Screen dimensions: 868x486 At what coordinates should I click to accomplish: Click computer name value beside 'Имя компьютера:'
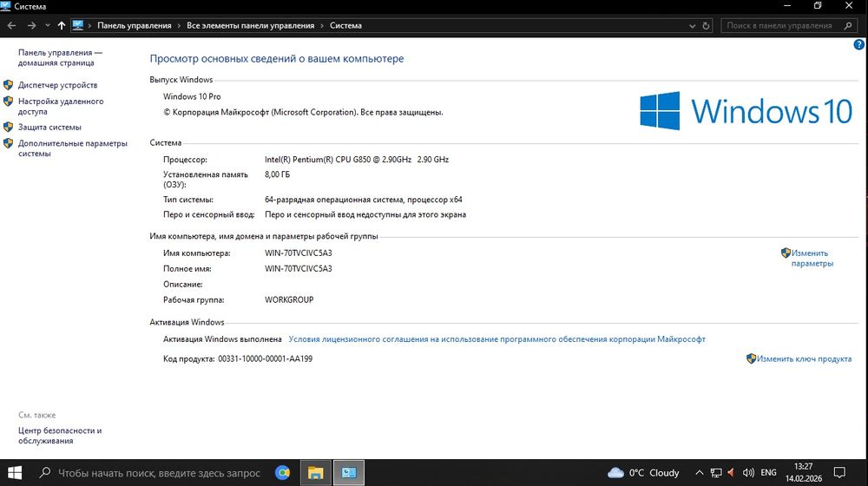coord(299,253)
